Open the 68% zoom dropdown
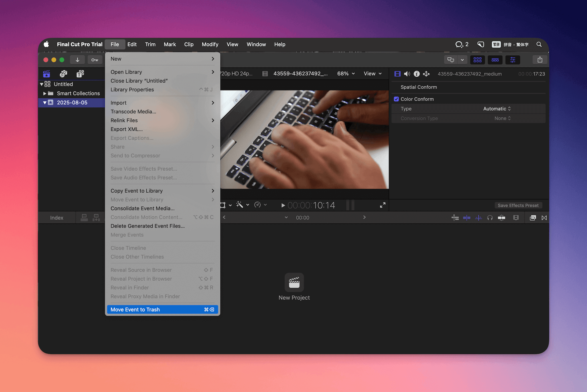Image resolution: width=587 pixels, height=392 pixels. pyautogui.click(x=346, y=74)
